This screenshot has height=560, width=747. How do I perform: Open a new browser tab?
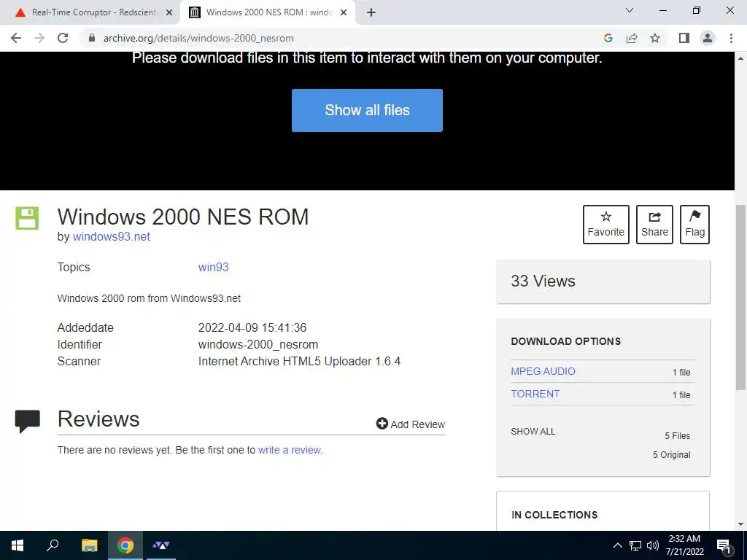pyautogui.click(x=371, y=12)
